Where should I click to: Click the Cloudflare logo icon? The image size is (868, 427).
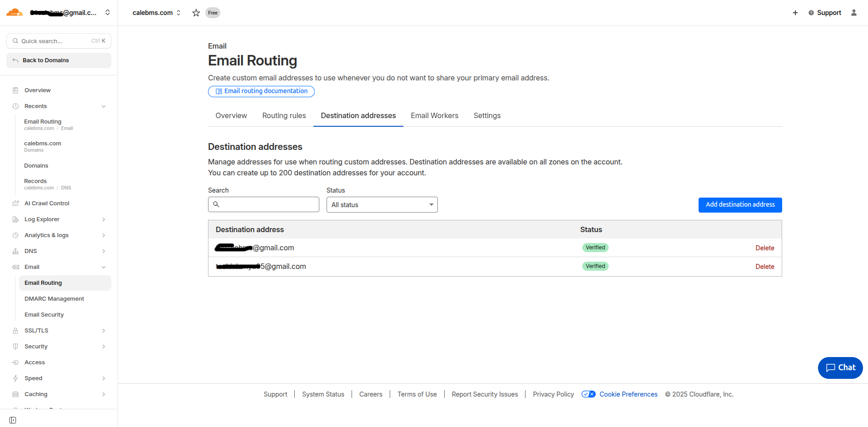click(14, 12)
